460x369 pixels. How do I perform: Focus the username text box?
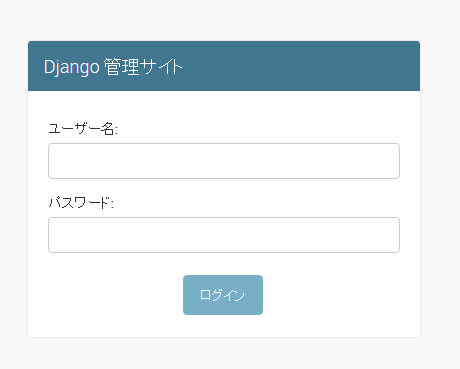(x=224, y=161)
